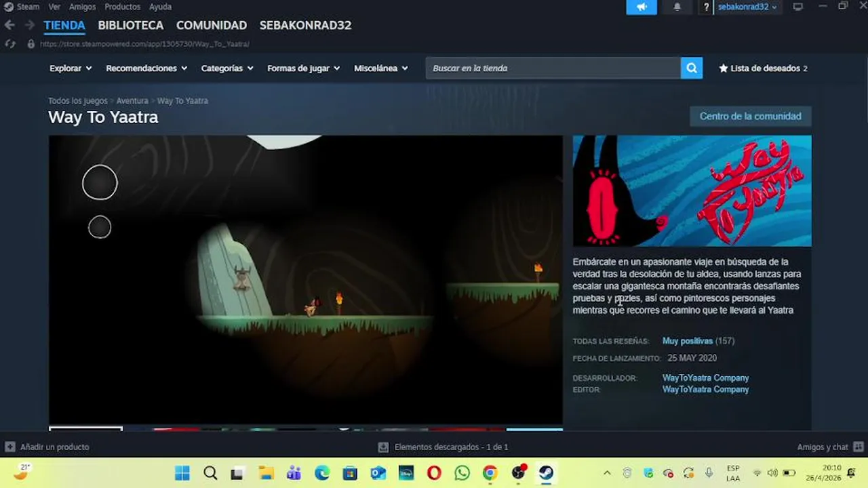
Task: Click Añadir un producto
Action: (x=47, y=447)
